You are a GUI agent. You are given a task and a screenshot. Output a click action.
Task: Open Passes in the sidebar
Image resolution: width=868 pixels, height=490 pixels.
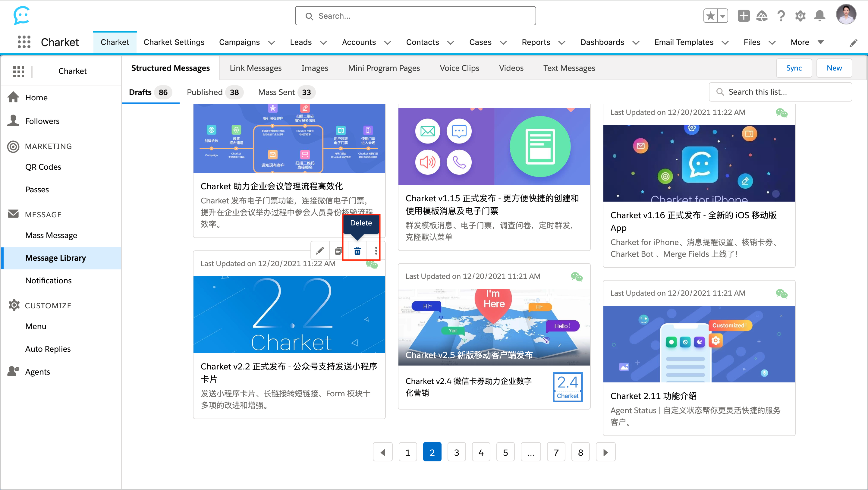click(37, 190)
